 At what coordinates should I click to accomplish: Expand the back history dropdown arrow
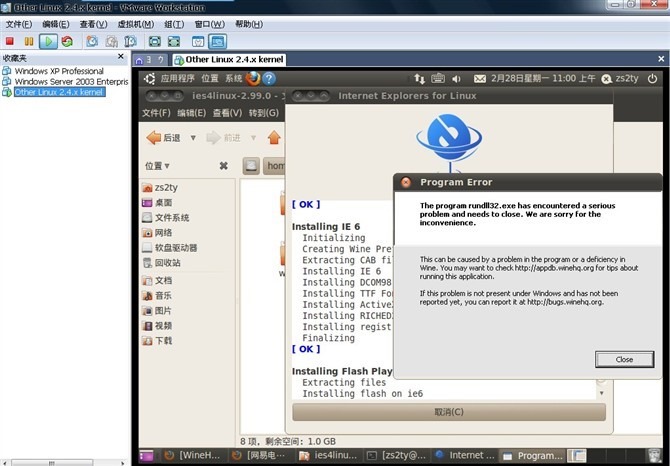coord(193,138)
